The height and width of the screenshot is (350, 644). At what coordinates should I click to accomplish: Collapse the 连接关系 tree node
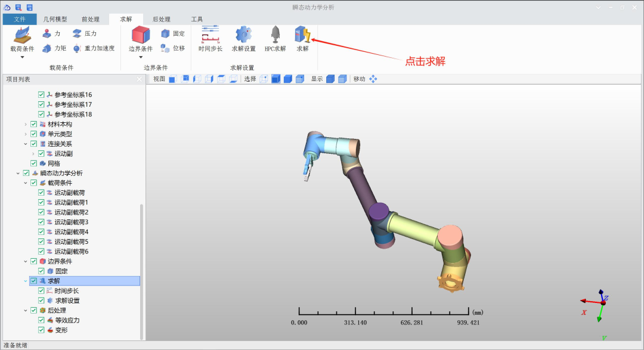point(26,144)
